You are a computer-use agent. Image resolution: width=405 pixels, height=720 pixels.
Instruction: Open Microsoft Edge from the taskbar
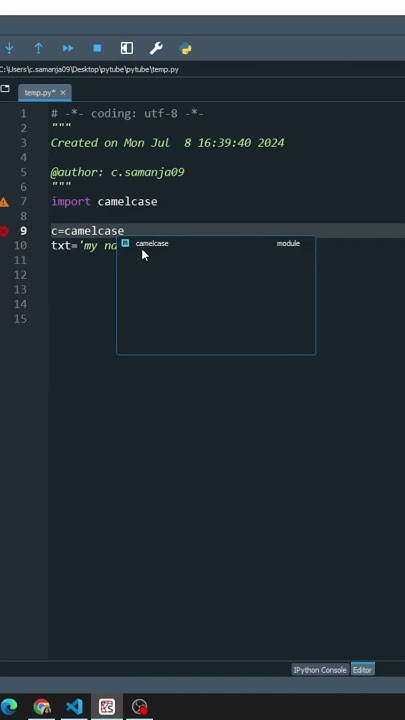coord(9,706)
